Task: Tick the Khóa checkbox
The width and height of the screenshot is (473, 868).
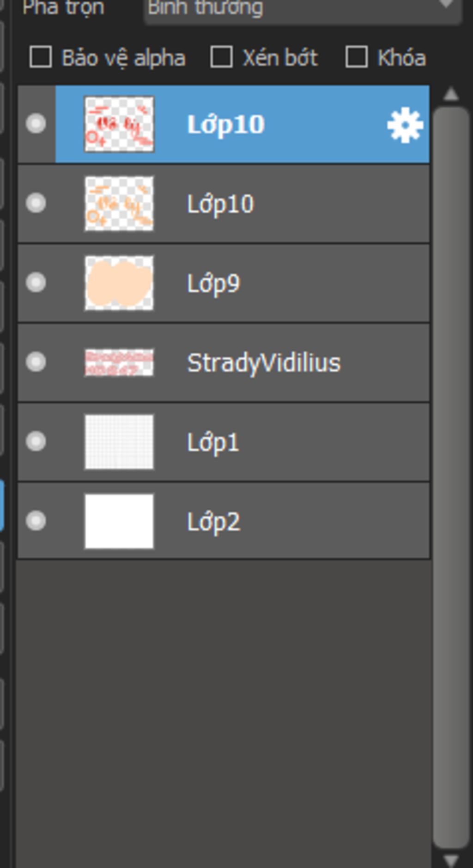Action: point(356,57)
